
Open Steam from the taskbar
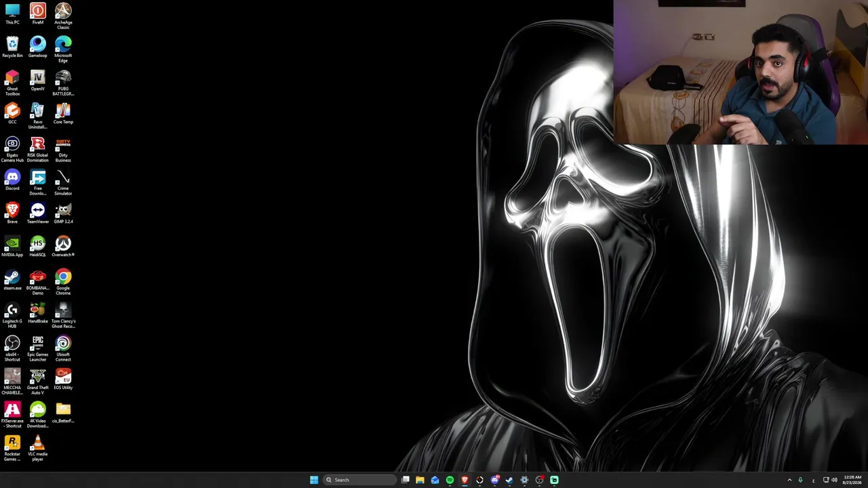tap(509, 480)
